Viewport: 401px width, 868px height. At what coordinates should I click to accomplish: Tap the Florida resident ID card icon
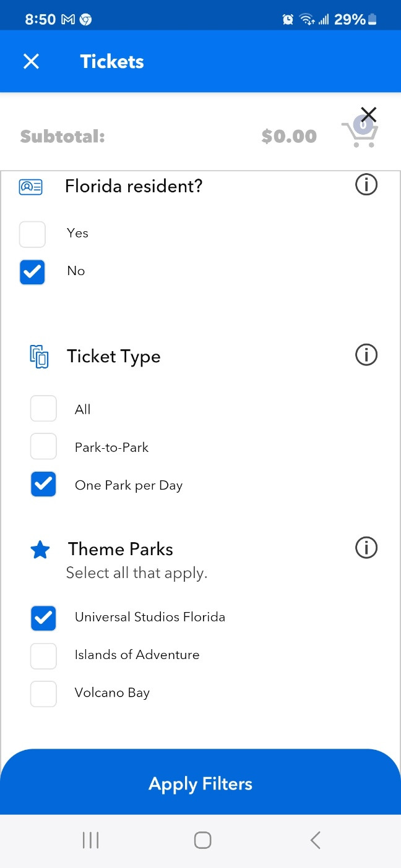[31, 187]
